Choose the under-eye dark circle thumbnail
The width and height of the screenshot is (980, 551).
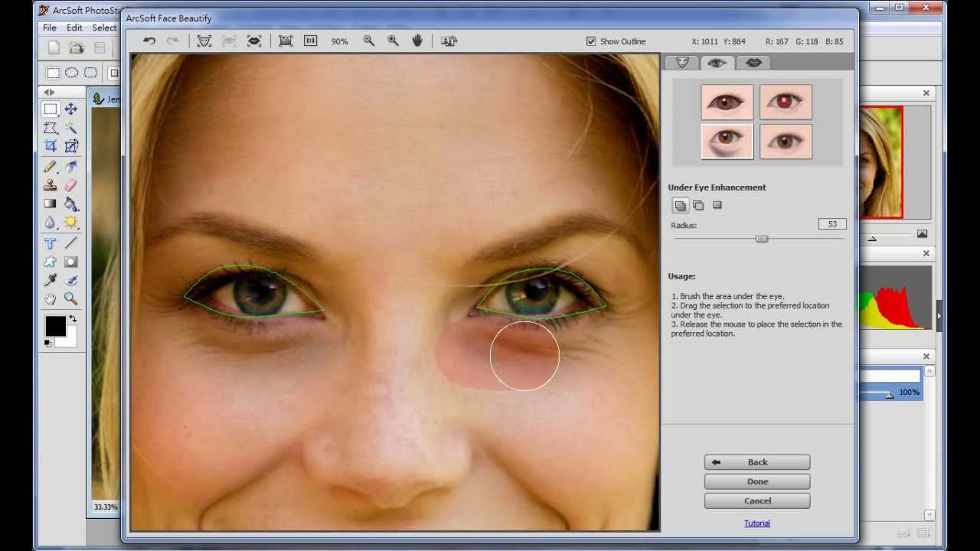coord(727,141)
